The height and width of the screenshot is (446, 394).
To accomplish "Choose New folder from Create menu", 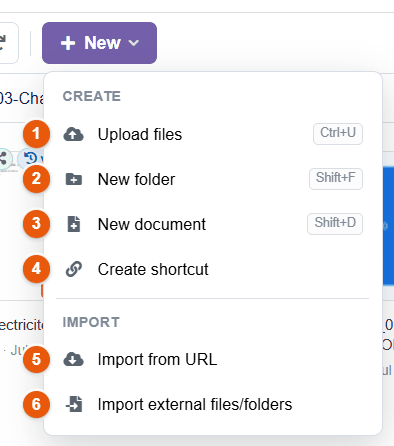I will click(213, 179).
